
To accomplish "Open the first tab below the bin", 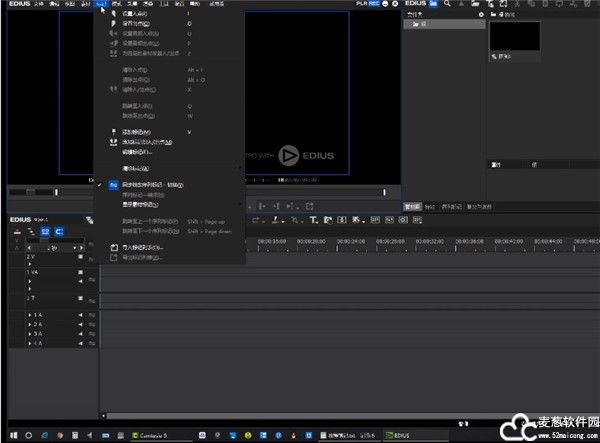I will pyautogui.click(x=411, y=207).
